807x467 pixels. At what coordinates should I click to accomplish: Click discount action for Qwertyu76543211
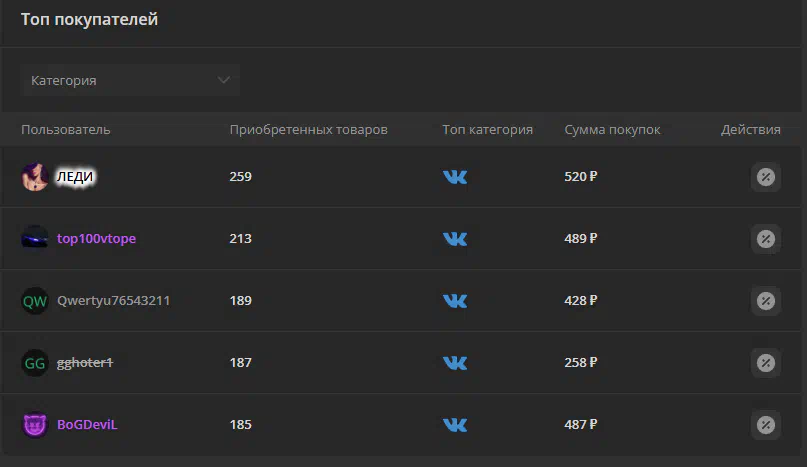point(765,301)
